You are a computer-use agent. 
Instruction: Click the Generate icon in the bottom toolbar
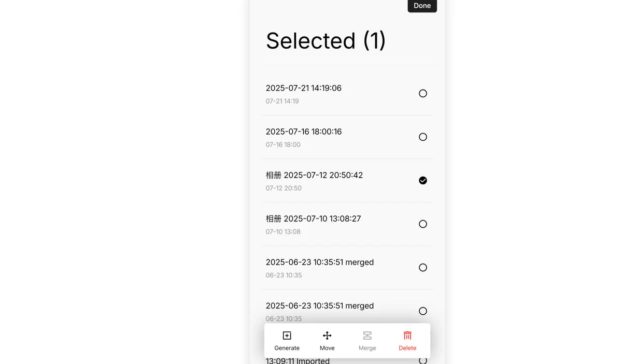pos(287,336)
